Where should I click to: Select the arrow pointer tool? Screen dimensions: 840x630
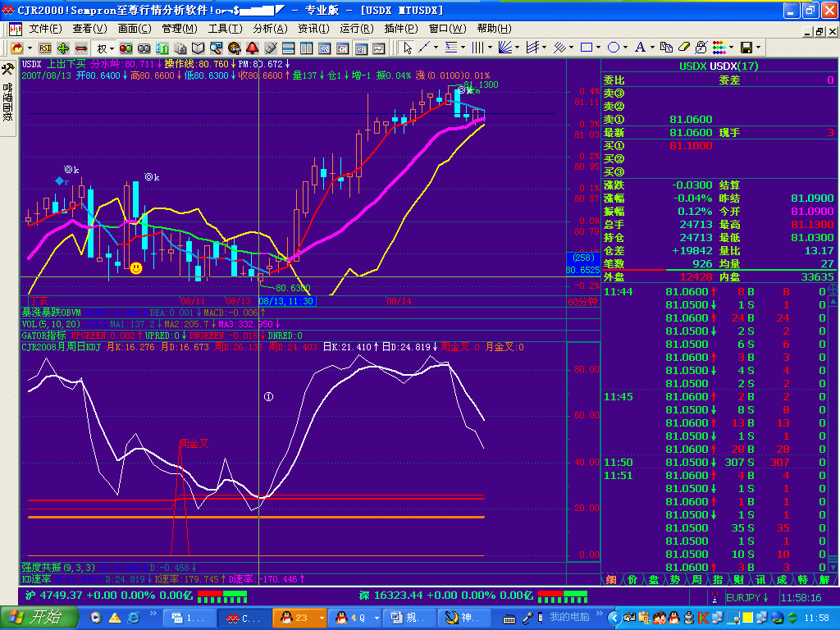click(408, 48)
